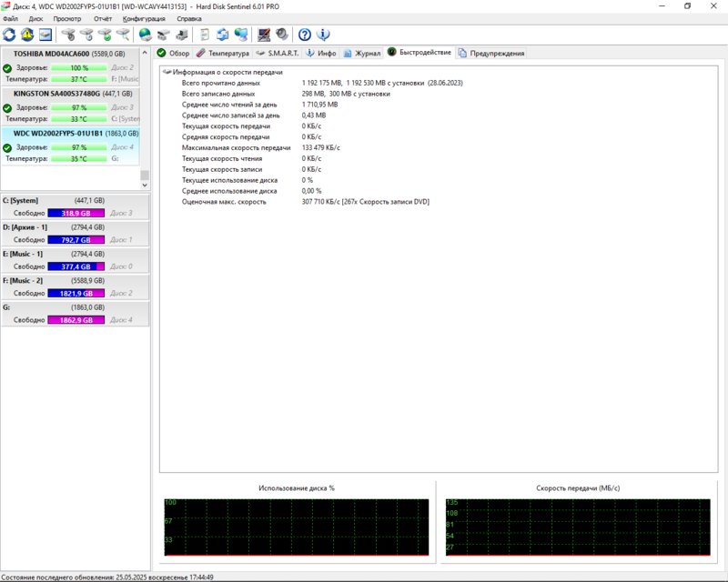The width and height of the screenshot is (728, 582).
Task: Click the yellow warning alert toolbar icon
Action: pyautogui.click(x=28, y=35)
